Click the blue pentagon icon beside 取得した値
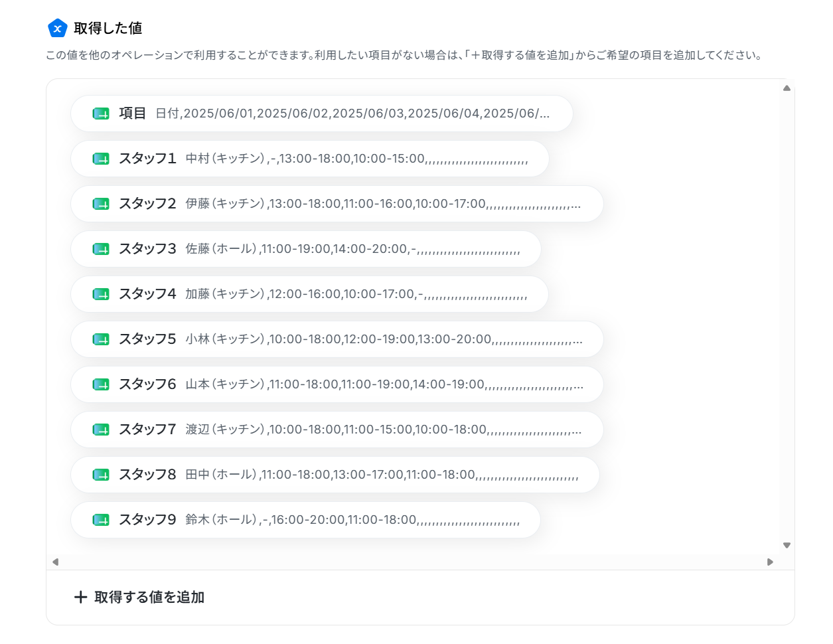 click(x=58, y=28)
